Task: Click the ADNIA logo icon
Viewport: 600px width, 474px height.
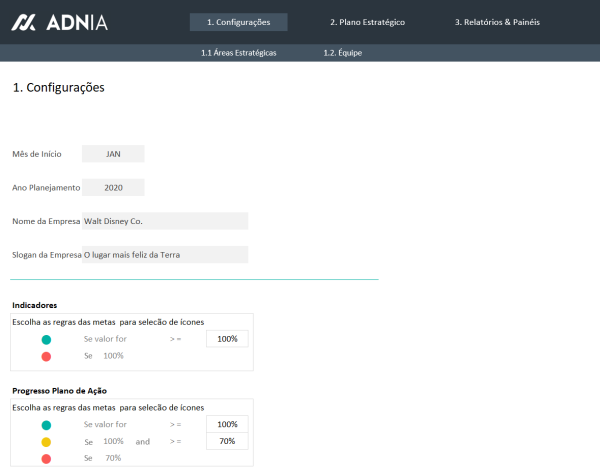Action: pos(28,22)
